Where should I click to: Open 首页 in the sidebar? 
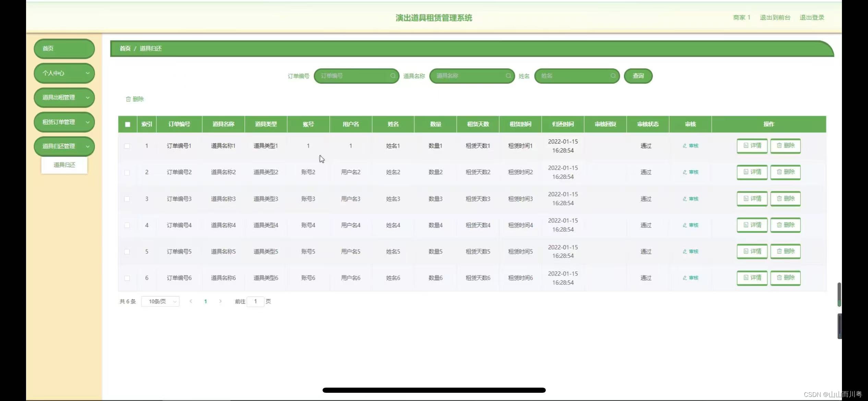pos(64,48)
